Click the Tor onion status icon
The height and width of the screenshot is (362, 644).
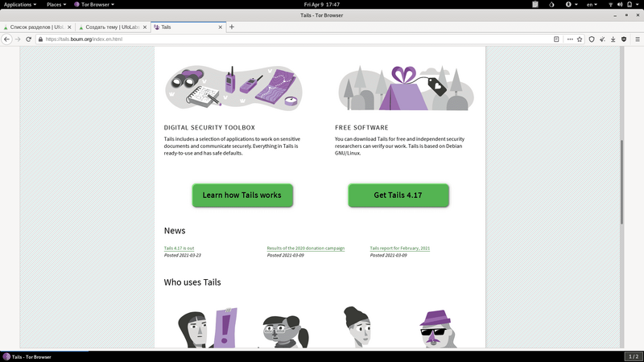point(551,4)
